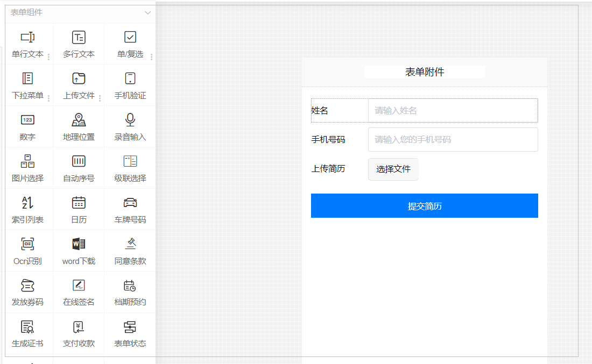592x364 pixels.
Task: Collapse the 表单组件 panel chevron
Action: point(148,12)
